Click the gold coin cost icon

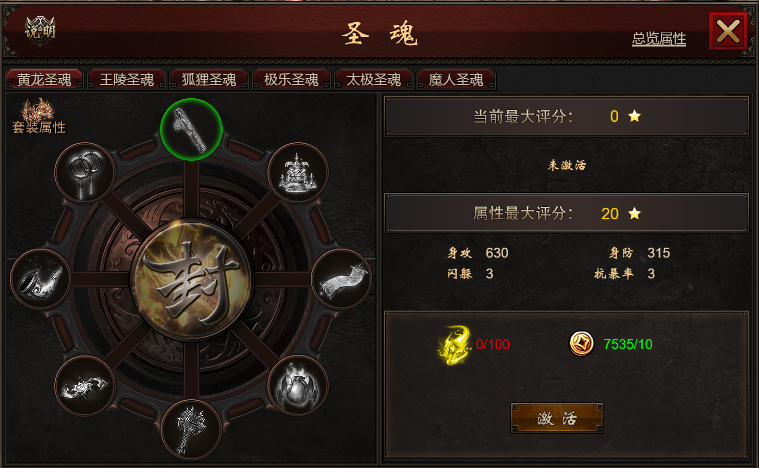tap(581, 344)
